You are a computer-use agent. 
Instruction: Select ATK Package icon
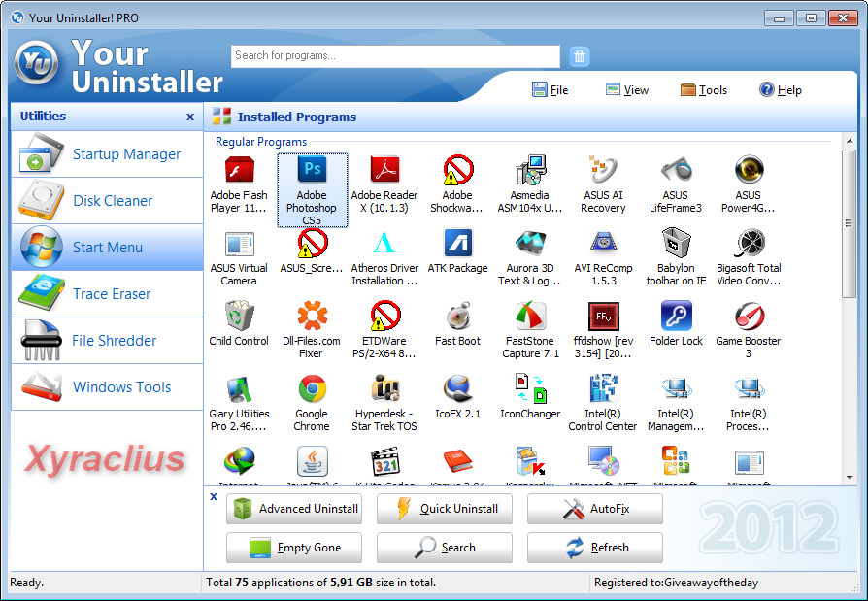click(458, 244)
